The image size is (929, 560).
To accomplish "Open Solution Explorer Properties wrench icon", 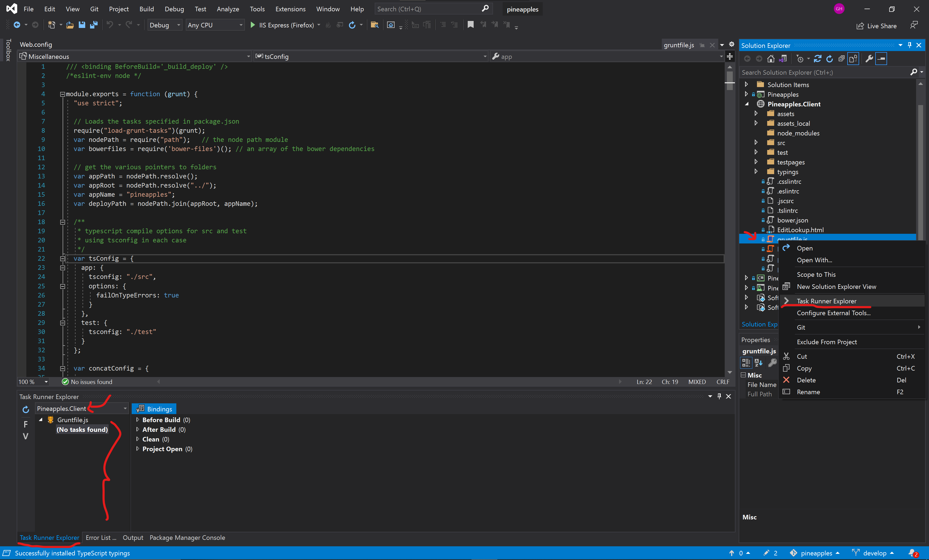I will click(869, 59).
